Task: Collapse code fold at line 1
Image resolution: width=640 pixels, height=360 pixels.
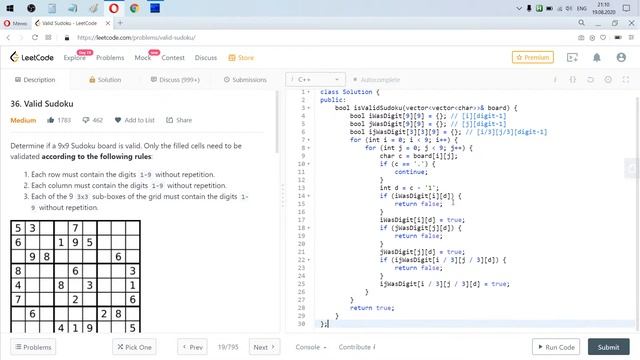Action: (x=309, y=92)
